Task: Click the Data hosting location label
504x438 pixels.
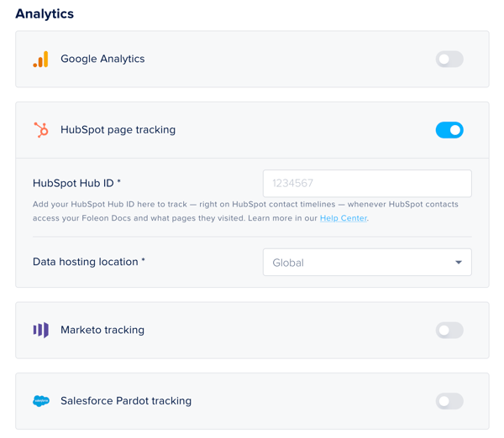Action: click(88, 262)
